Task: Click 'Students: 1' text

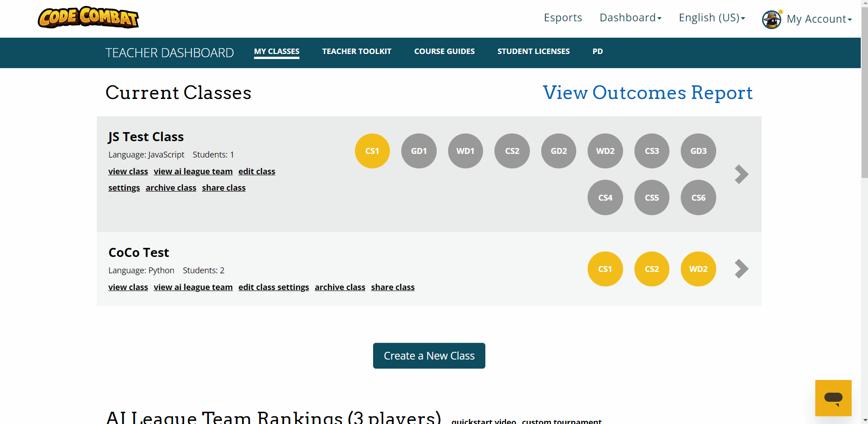Action: 213,155
